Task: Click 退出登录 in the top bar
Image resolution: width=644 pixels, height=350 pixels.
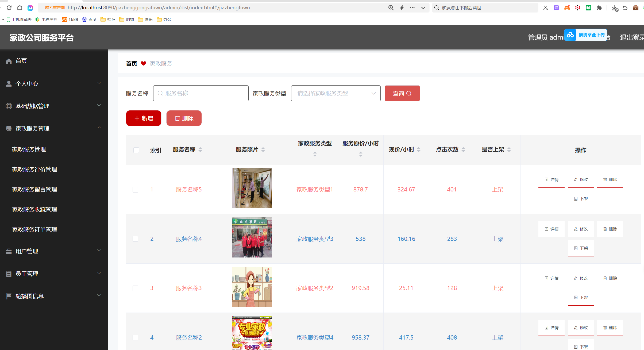Action: point(631,37)
